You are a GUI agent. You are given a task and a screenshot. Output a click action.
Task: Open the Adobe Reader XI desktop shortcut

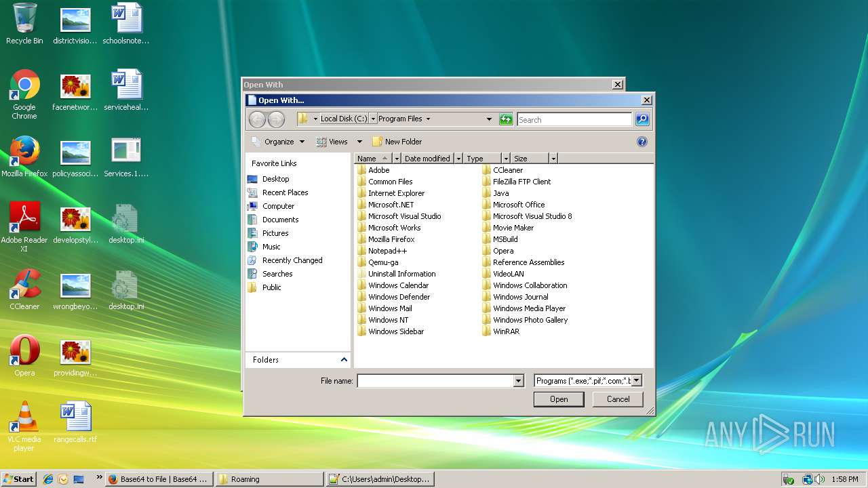pos(24,227)
